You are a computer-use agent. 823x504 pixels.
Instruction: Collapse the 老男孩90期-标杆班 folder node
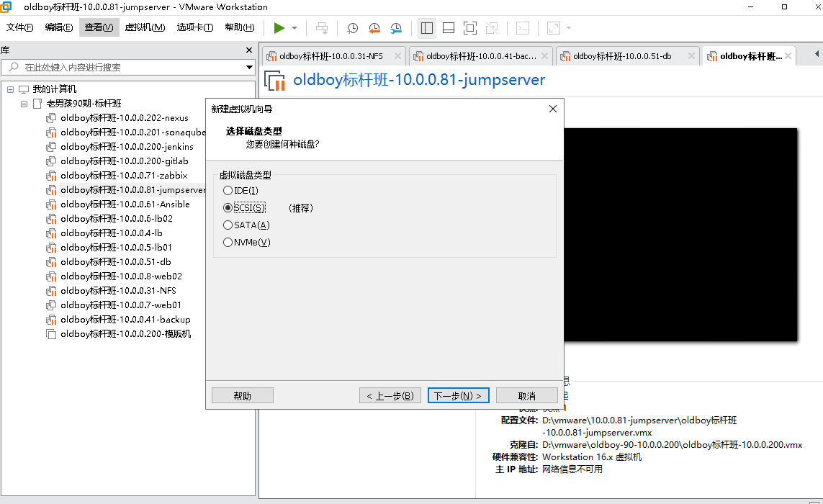(24, 104)
